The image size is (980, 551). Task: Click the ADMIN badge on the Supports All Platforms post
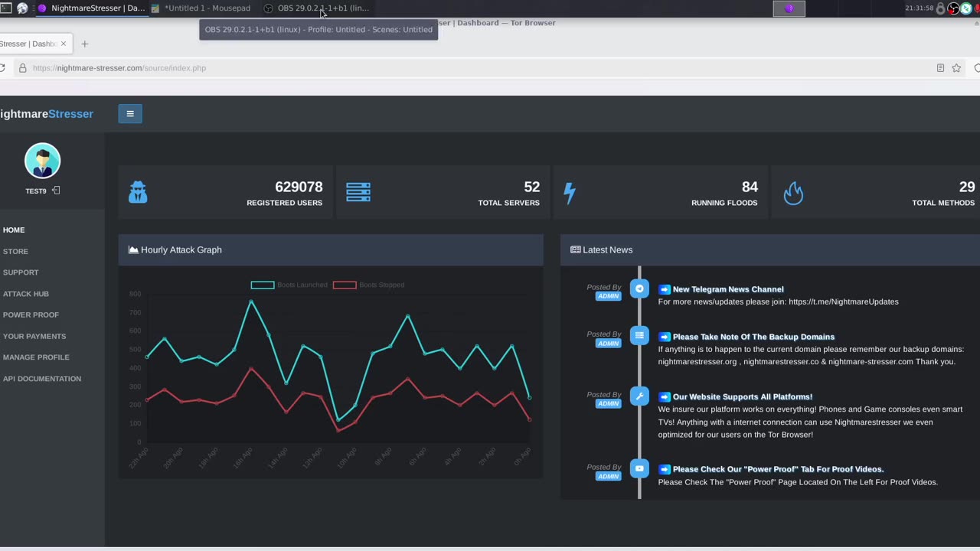[x=609, y=404]
